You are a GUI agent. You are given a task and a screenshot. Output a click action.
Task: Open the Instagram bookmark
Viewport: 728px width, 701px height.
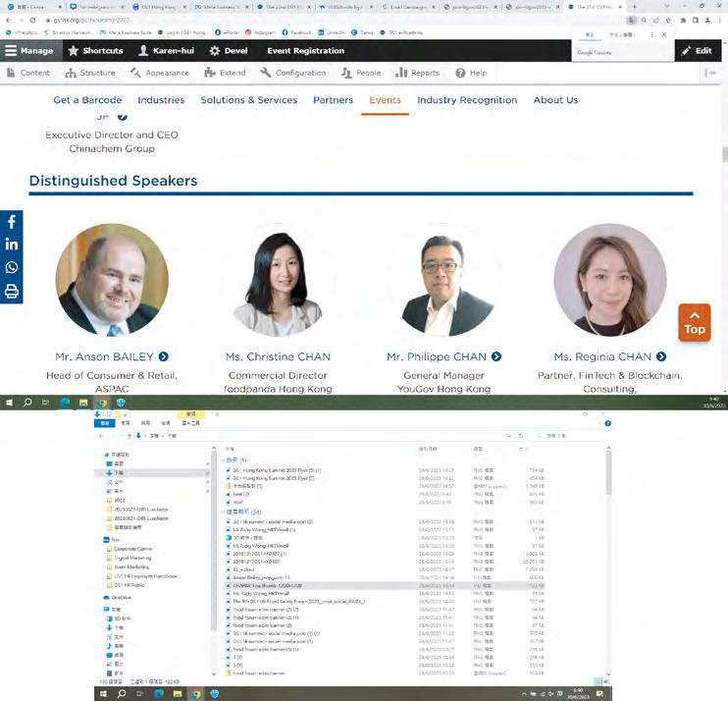(260, 32)
